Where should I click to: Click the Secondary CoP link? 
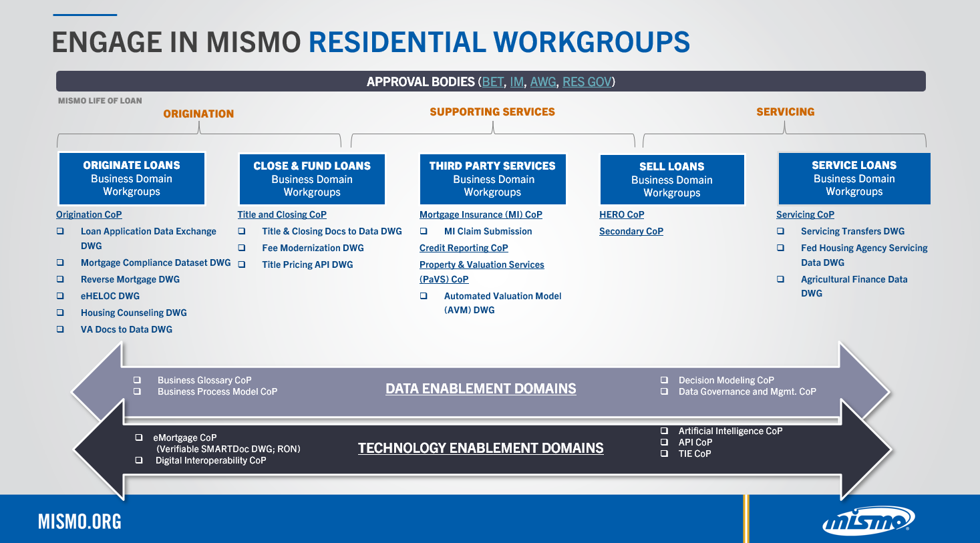pos(631,231)
